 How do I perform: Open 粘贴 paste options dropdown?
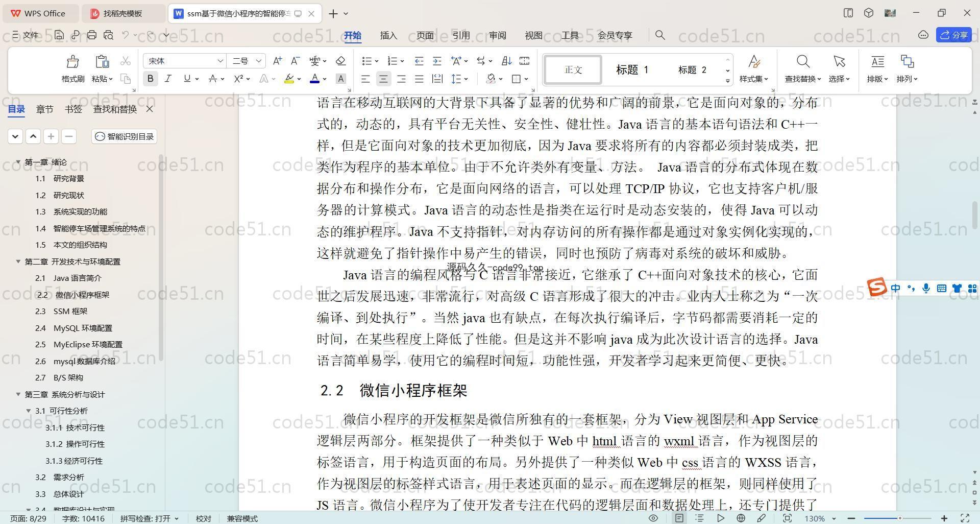tap(102, 79)
